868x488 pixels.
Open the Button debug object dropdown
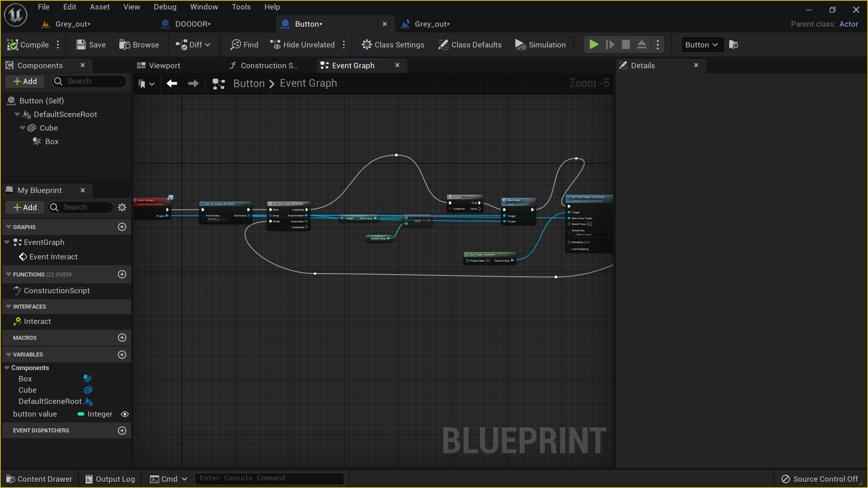click(701, 45)
